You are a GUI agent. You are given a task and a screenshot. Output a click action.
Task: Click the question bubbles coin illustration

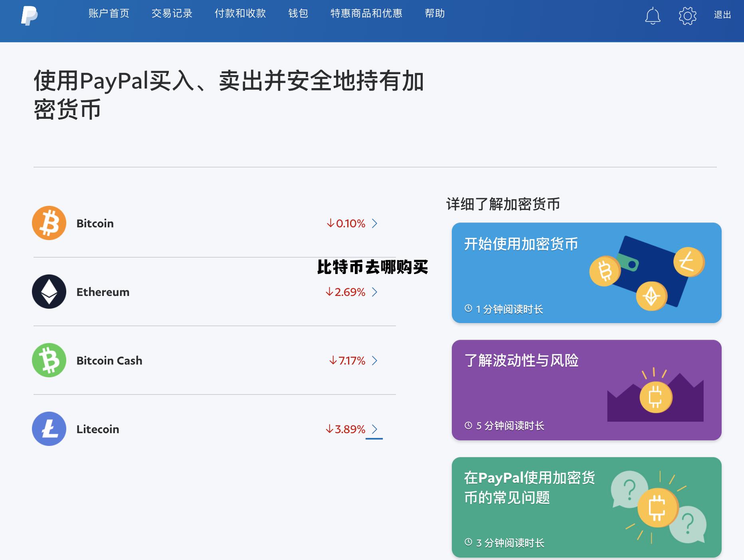[659, 507]
